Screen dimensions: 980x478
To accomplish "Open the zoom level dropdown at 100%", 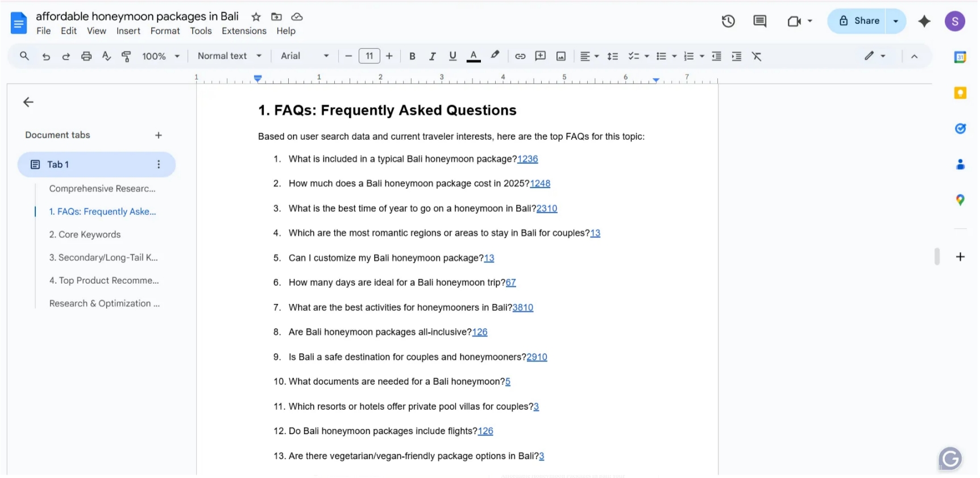I will click(x=161, y=56).
